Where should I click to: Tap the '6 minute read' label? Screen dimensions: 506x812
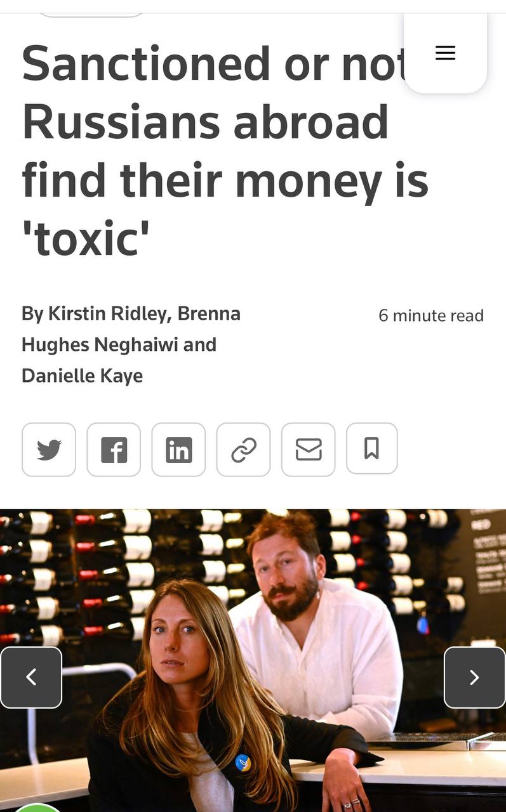point(431,315)
